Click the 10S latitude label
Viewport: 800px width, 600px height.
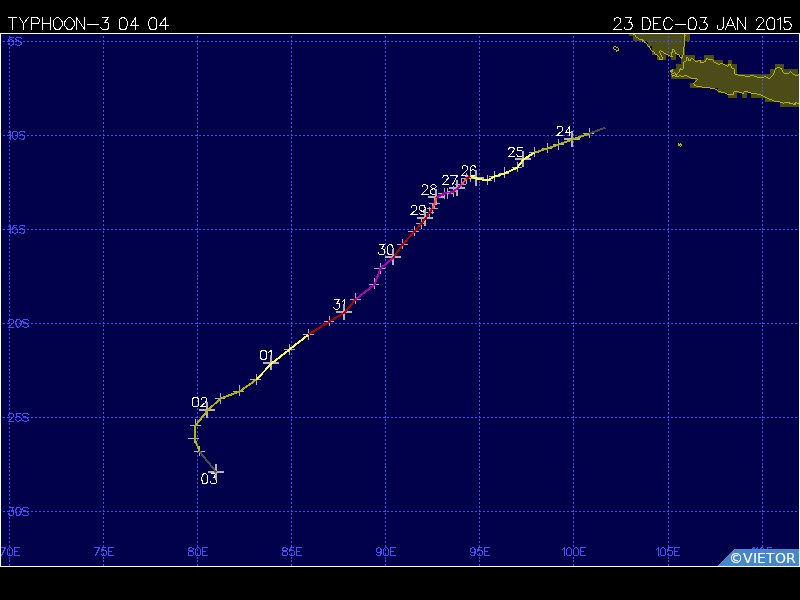point(17,135)
